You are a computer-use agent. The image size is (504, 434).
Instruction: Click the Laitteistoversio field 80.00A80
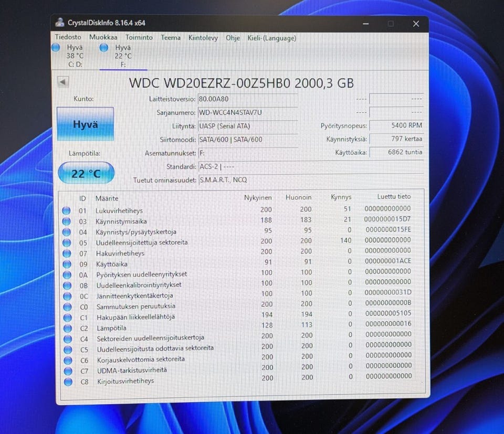click(x=248, y=99)
